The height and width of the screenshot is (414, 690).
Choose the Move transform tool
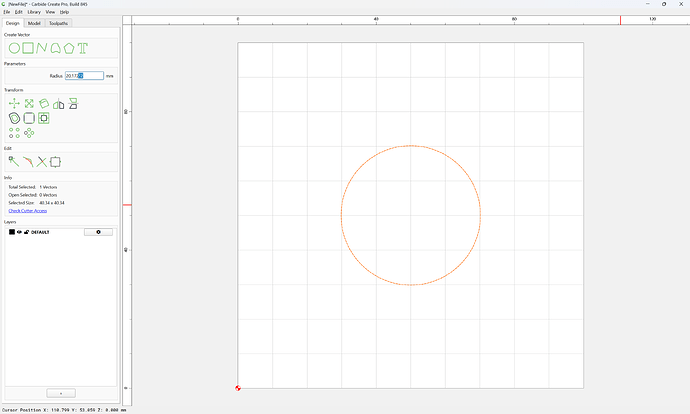click(x=14, y=103)
